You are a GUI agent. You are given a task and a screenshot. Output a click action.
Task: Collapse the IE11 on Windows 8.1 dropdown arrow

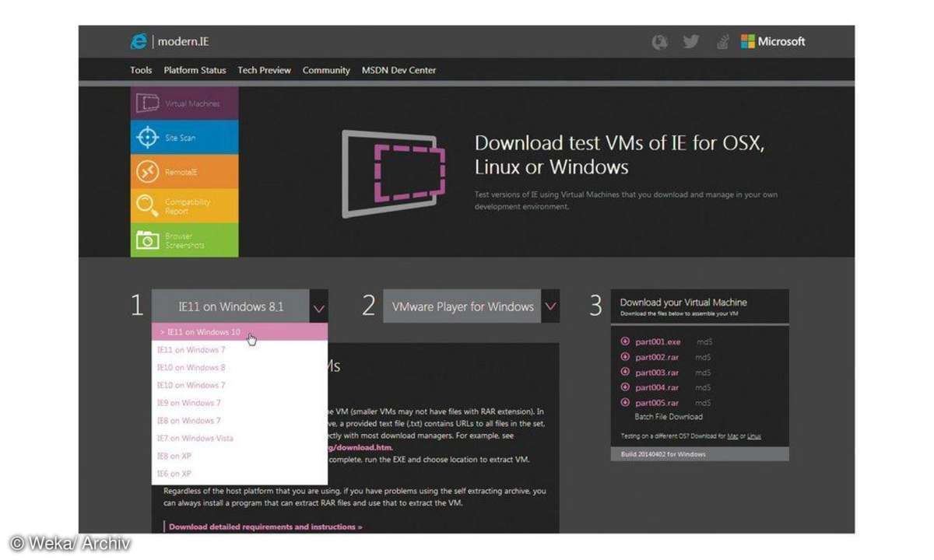[x=318, y=307]
